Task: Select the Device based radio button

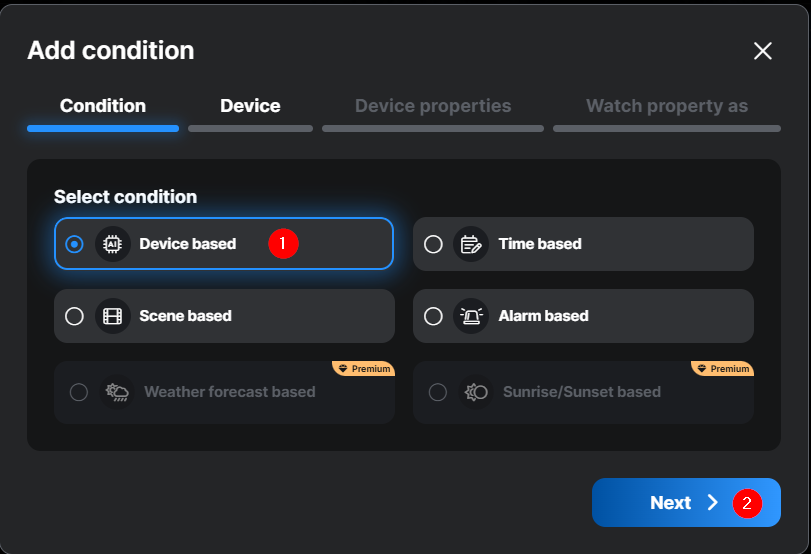Action: (74, 244)
